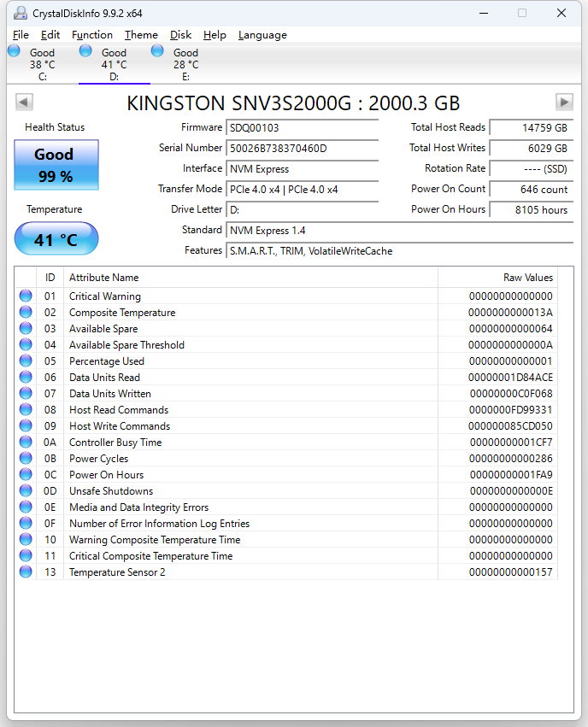The width and height of the screenshot is (588, 727).
Task: Click the Firmware field SDQ00103
Action: tap(302, 127)
